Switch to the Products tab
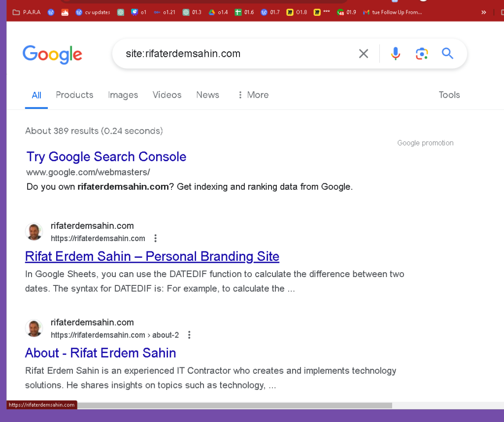The height and width of the screenshot is (422, 504). pos(74,95)
